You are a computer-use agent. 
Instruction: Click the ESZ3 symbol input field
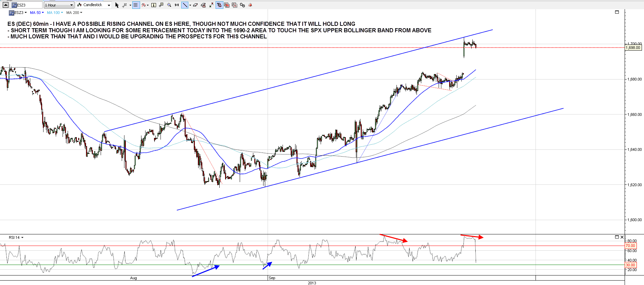[29, 5]
